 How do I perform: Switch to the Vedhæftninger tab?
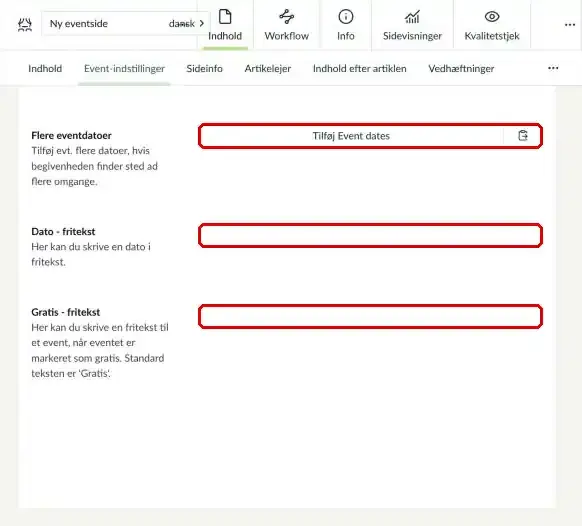(461, 69)
